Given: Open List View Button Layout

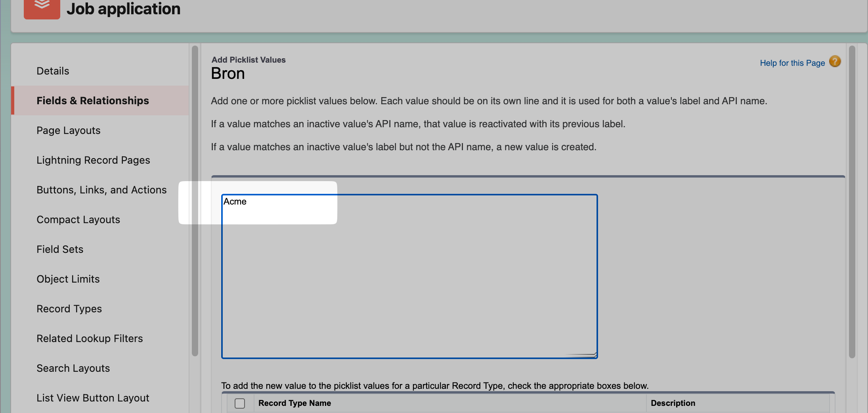Looking at the screenshot, I should coord(93,398).
